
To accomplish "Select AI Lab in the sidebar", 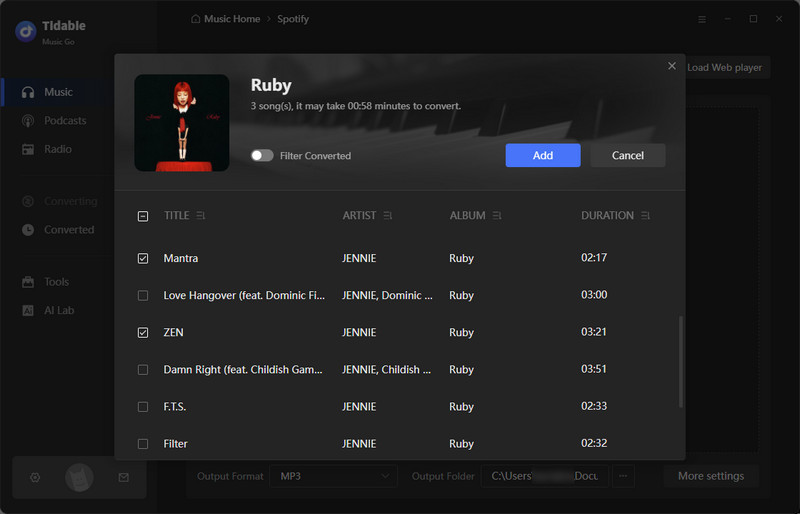I will click(58, 310).
